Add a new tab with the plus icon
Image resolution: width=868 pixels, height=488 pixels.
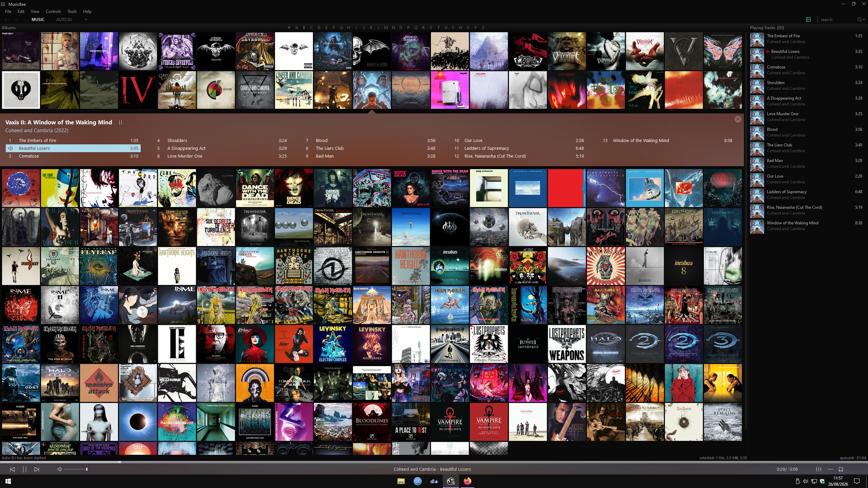pos(86,20)
